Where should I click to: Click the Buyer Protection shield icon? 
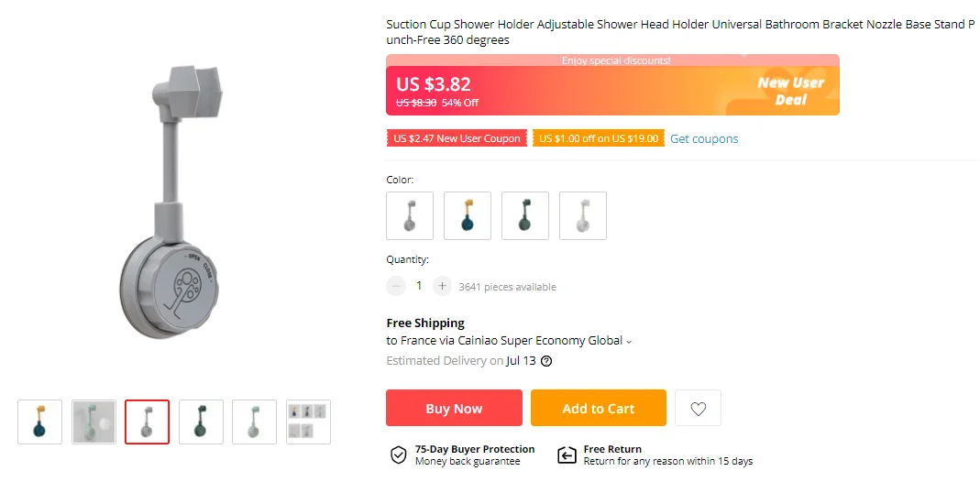pos(399,455)
